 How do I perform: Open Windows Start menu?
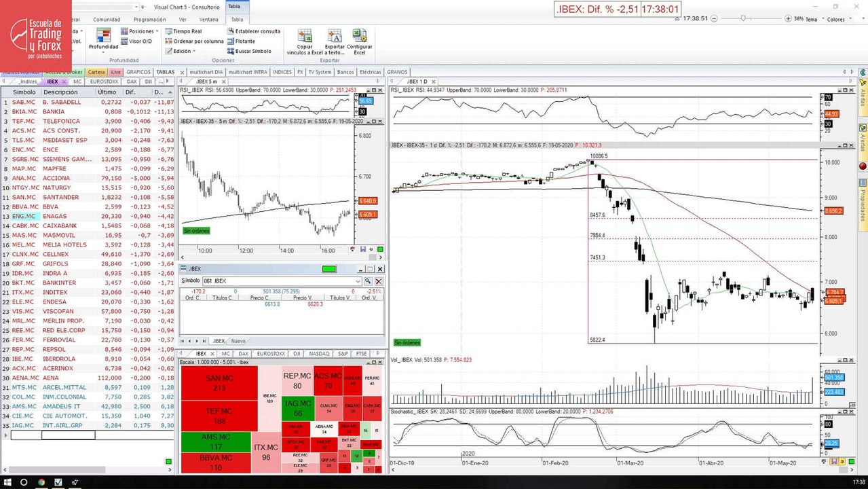7,482
